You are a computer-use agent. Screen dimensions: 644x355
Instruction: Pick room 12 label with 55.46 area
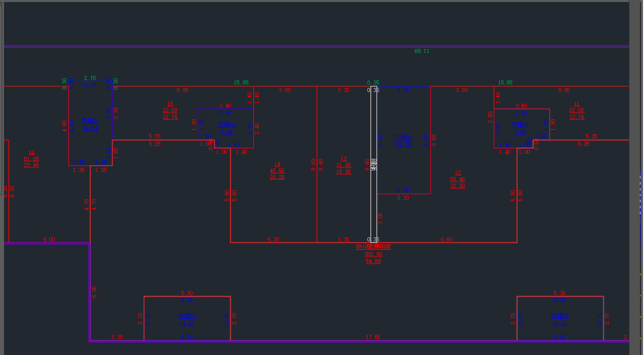click(x=457, y=179)
